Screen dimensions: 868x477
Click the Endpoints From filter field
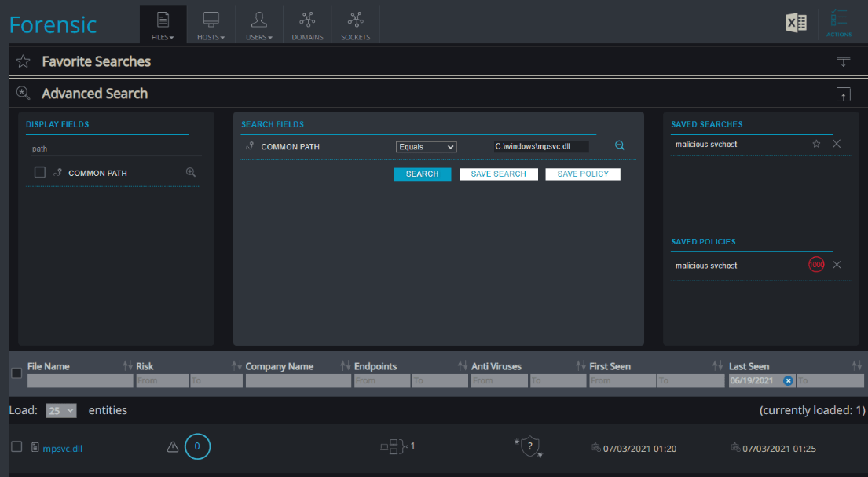(x=382, y=380)
